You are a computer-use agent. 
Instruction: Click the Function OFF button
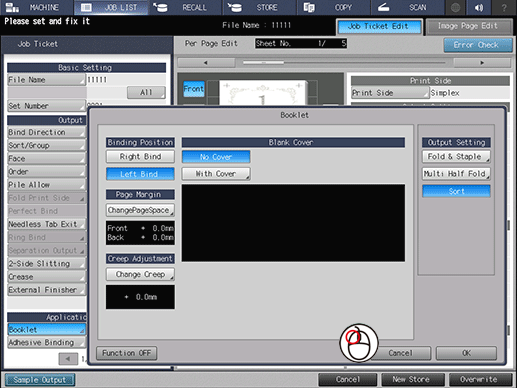click(127, 353)
